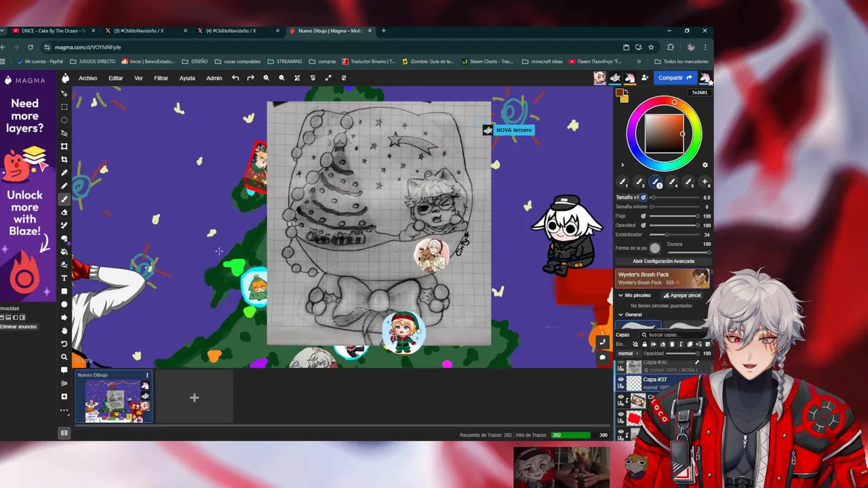This screenshot has height=488, width=868.
Task: Select the Rectangle shape tool
Action: point(64,291)
